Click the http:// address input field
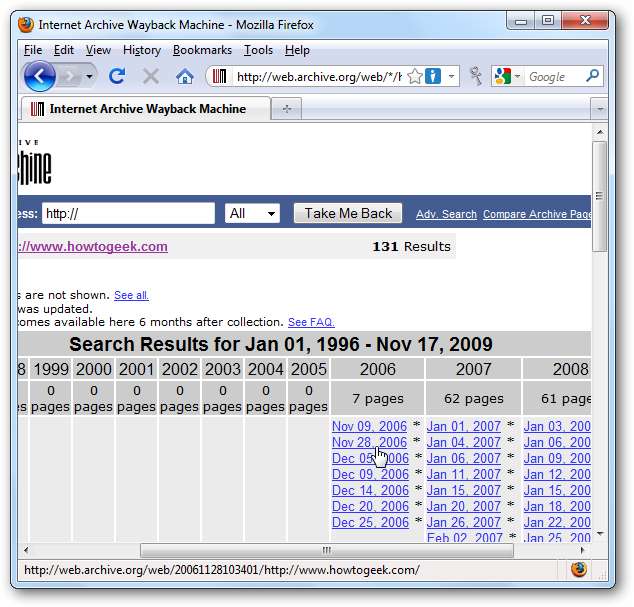634x607 pixels. tap(128, 213)
